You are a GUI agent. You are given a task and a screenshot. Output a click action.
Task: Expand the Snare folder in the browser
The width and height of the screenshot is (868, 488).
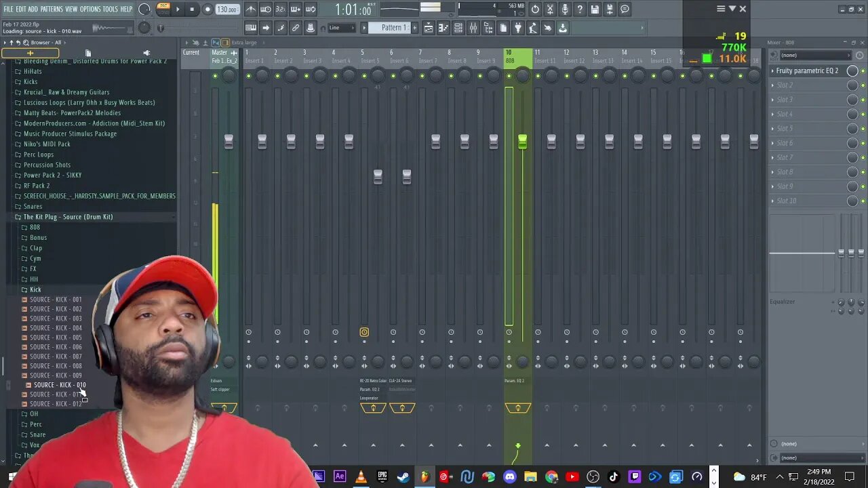click(x=37, y=434)
